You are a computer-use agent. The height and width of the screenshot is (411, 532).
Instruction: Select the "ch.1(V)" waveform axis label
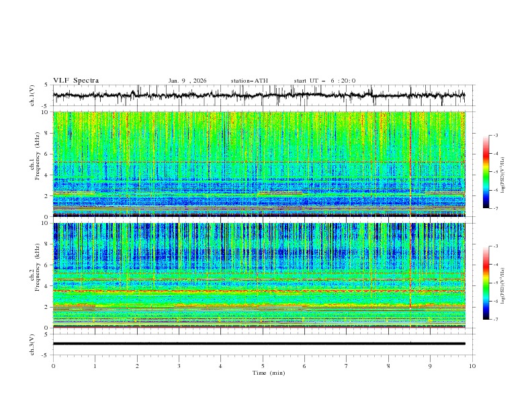[32, 95]
